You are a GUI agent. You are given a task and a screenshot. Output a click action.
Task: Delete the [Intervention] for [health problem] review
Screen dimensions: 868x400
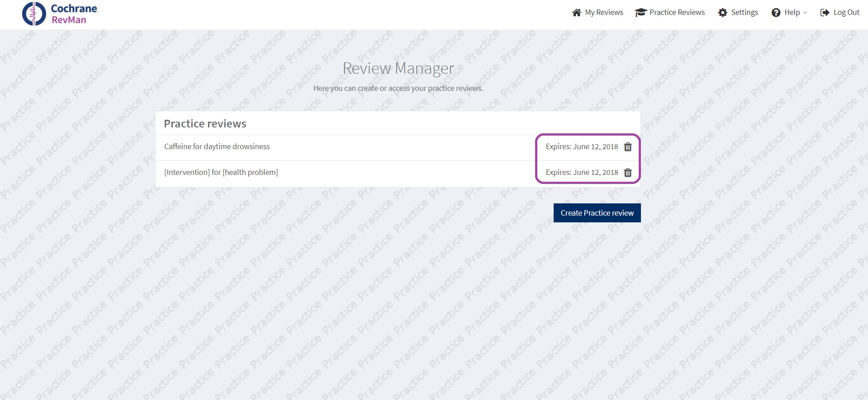pos(628,173)
